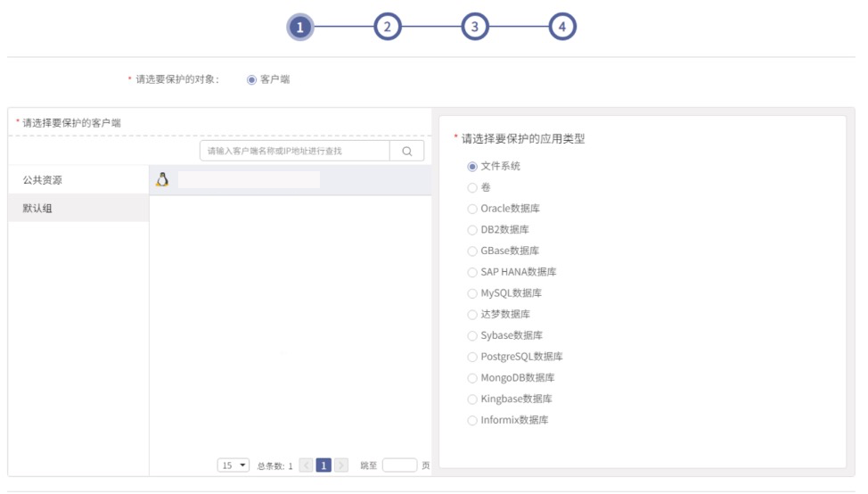
Task: Click the Linux penguin client icon
Action: 162,179
